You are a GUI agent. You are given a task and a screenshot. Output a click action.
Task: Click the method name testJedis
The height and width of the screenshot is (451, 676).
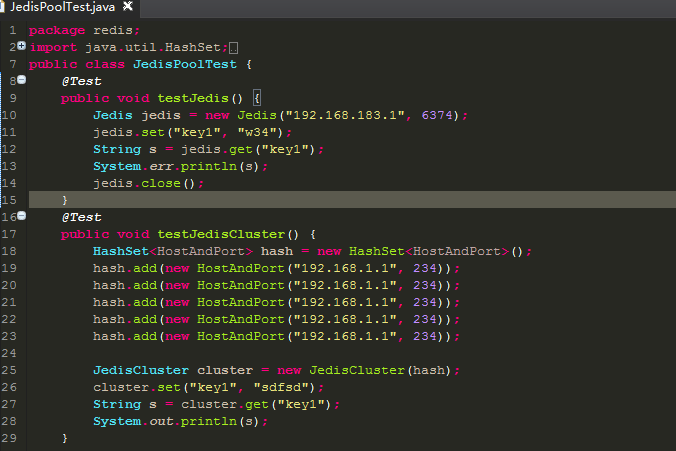[193, 98]
